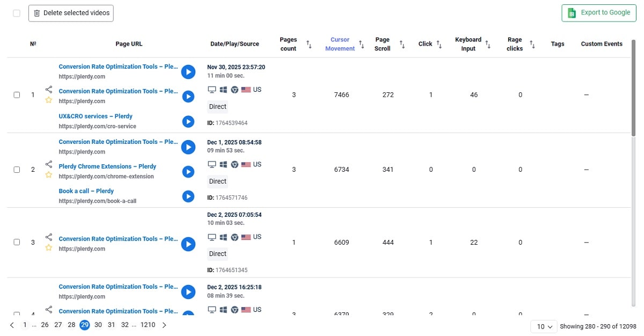Open the rows-per-page dropdown showing 10
The height and width of the screenshot is (336, 644).
pyautogui.click(x=544, y=326)
